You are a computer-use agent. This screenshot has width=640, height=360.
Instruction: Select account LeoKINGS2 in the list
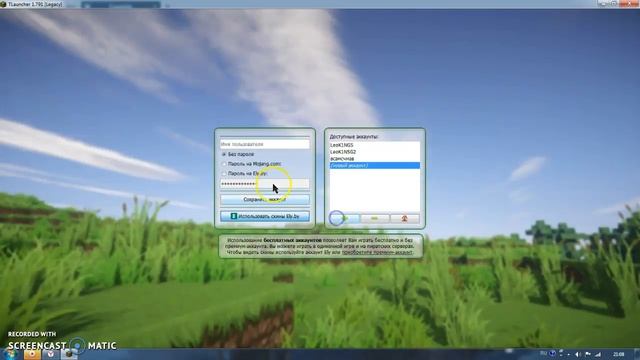point(375,152)
